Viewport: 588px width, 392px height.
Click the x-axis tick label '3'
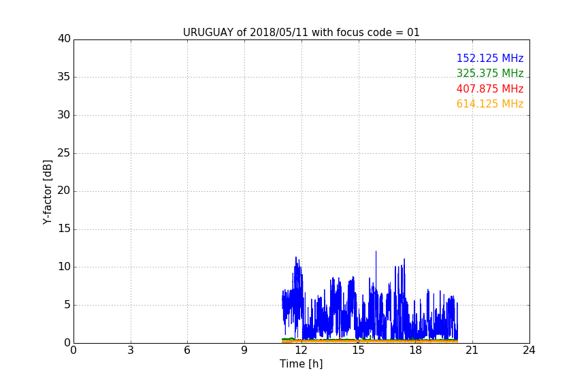131,350
